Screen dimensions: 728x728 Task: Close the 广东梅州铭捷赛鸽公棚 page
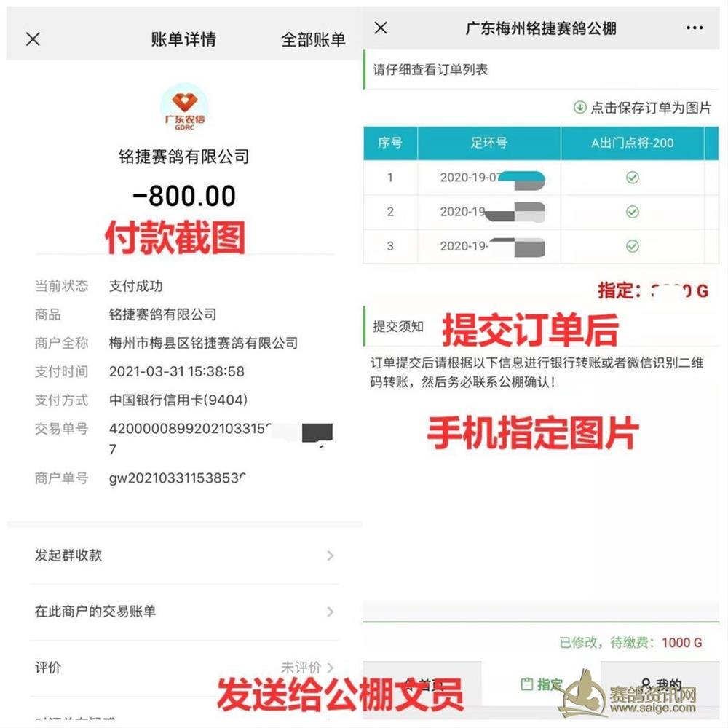381,28
